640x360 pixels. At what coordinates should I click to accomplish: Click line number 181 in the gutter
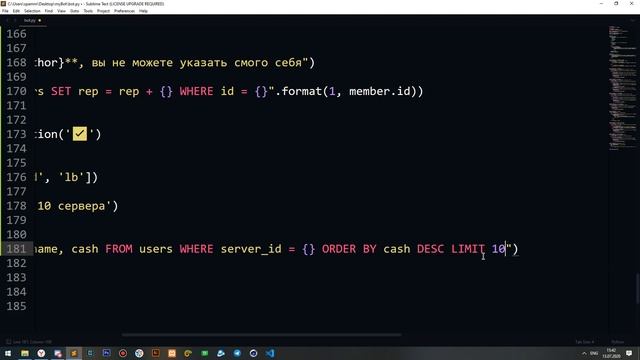click(x=16, y=249)
